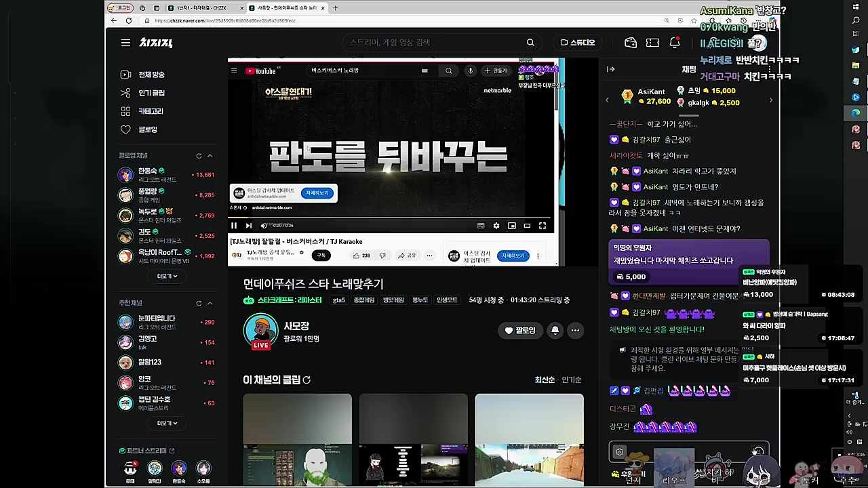Open 한동숙 channel in following list

[166, 175]
